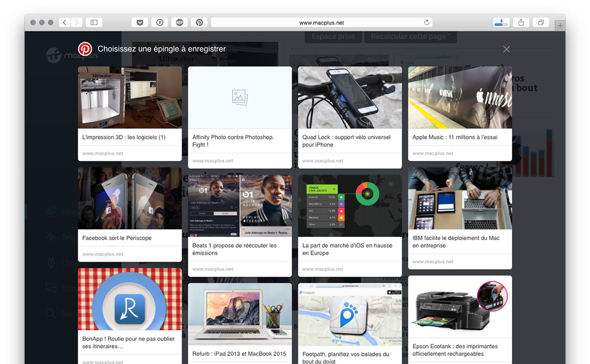Click the www.macplus.net address bar
The width and height of the screenshot is (590, 364).
click(x=321, y=23)
